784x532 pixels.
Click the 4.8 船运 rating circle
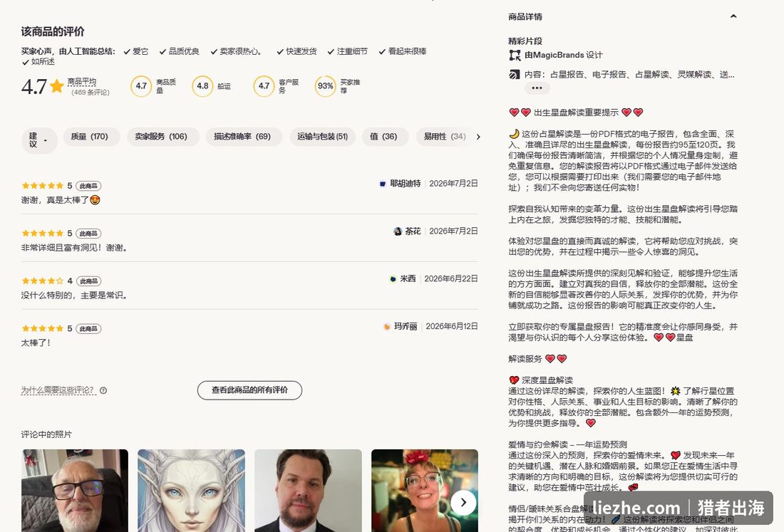click(x=202, y=86)
